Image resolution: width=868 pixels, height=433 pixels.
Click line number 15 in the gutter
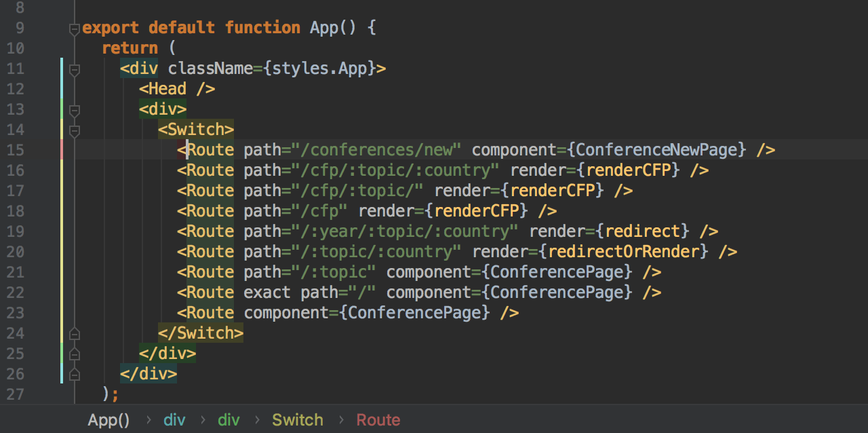click(x=15, y=150)
